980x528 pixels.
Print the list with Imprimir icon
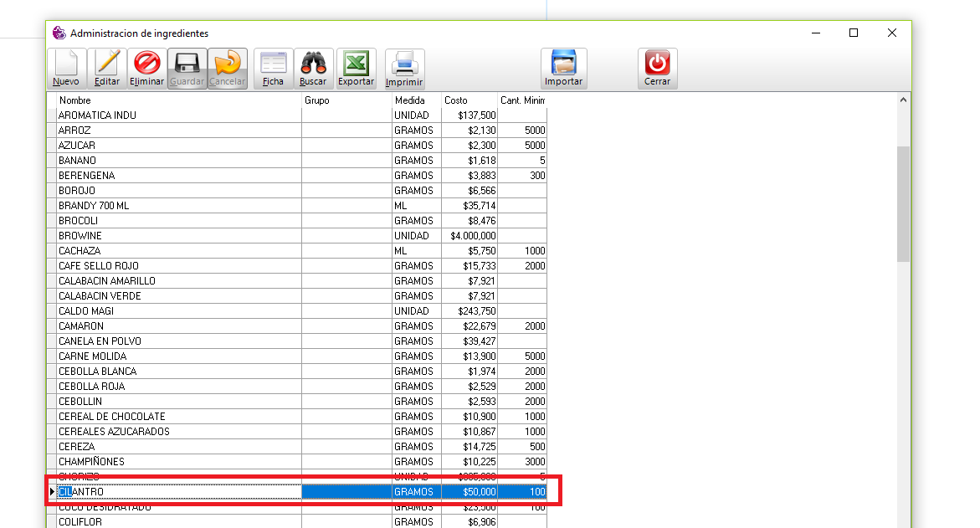pyautogui.click(x=404, y=64)
